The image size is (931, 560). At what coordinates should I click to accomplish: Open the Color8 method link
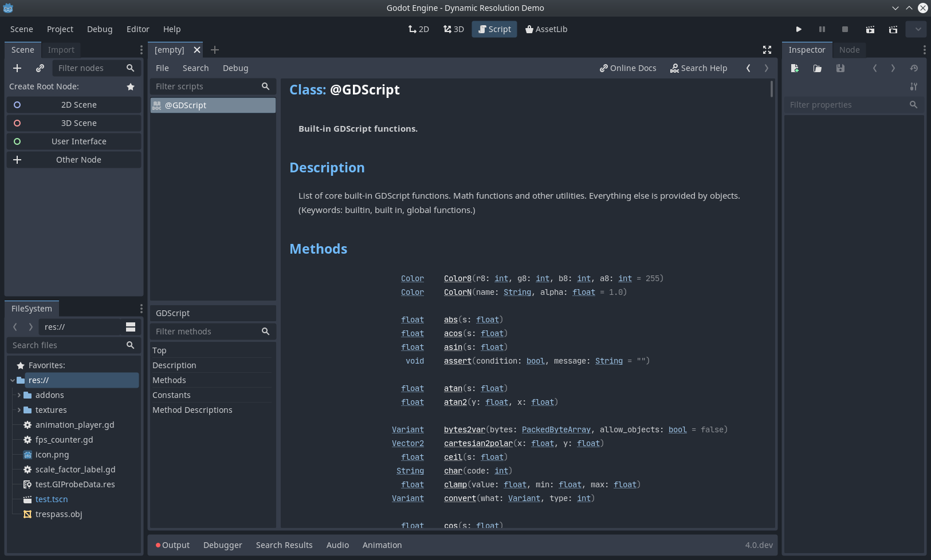[x=457, y=278]
